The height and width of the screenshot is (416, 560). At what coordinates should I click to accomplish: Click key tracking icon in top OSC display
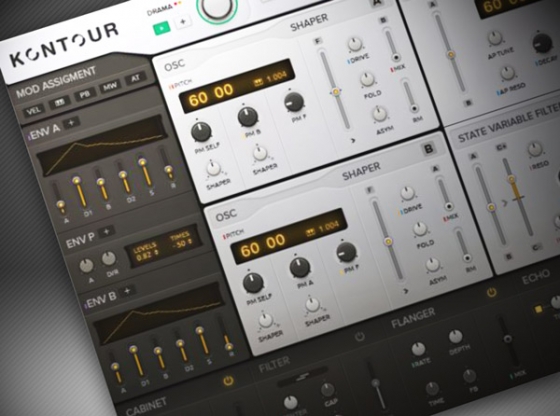pyautogui.click(x=258, y=83)
